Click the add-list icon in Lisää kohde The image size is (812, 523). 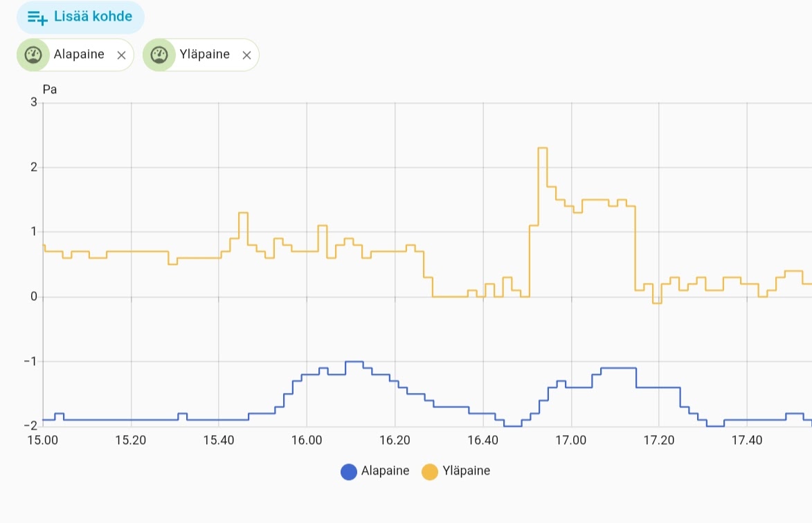pyautogui.click(x=37, y=17)
